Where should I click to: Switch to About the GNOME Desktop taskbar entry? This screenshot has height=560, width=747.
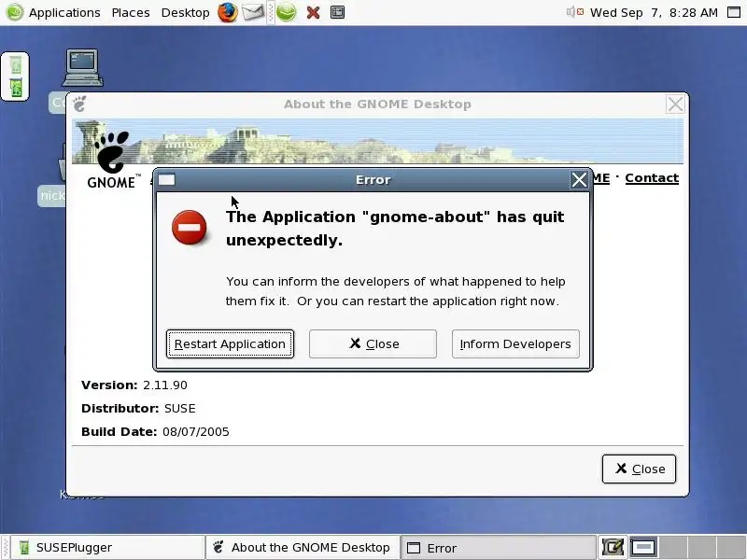tap(303, 548)
